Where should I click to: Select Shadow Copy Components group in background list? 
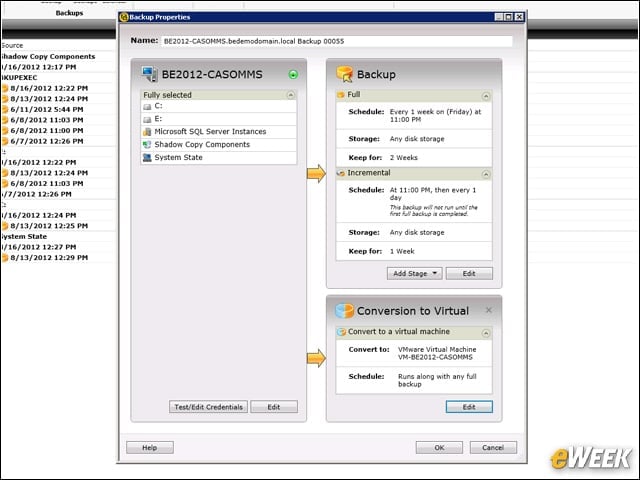pyautogui.click(x=48, y=56)
